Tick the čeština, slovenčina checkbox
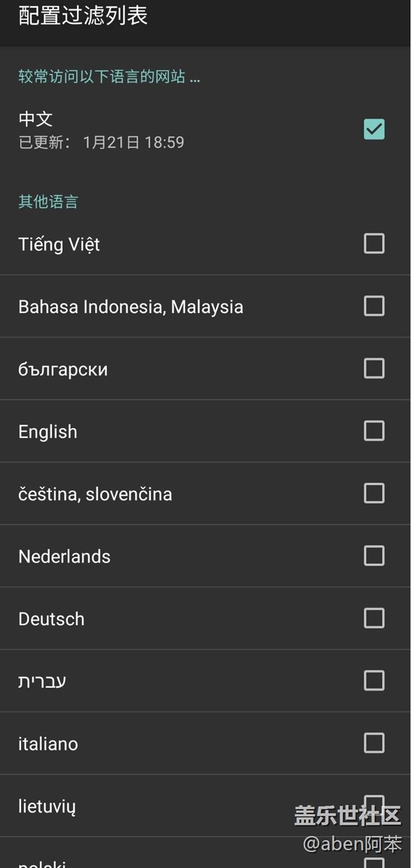The height and width of the screenshot is (868, 411). 374,493
